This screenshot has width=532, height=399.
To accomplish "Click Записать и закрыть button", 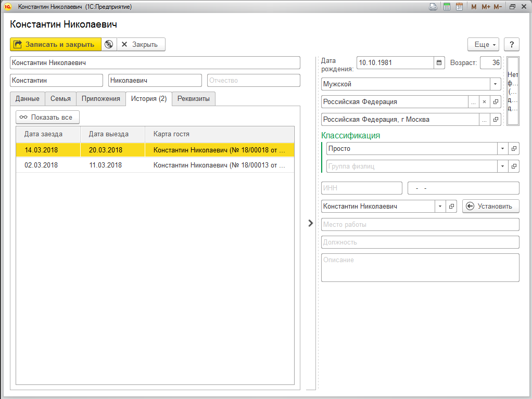I will tap(56, 44).
